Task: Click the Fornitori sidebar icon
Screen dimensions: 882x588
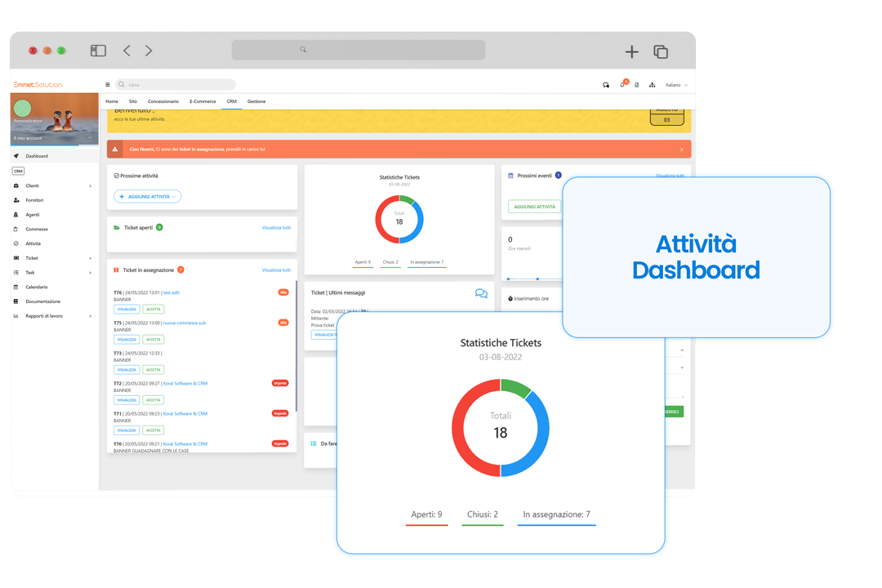Action: tap(16, 200)
